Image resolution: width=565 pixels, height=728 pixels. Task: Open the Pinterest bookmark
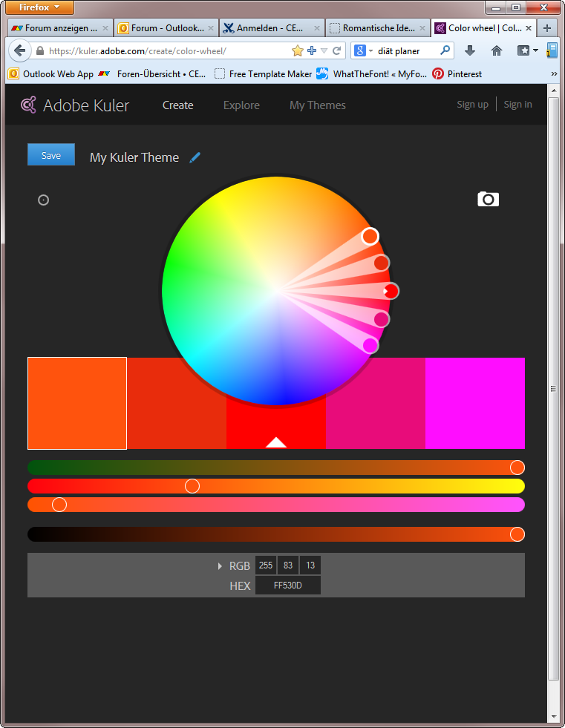(457, 74)
